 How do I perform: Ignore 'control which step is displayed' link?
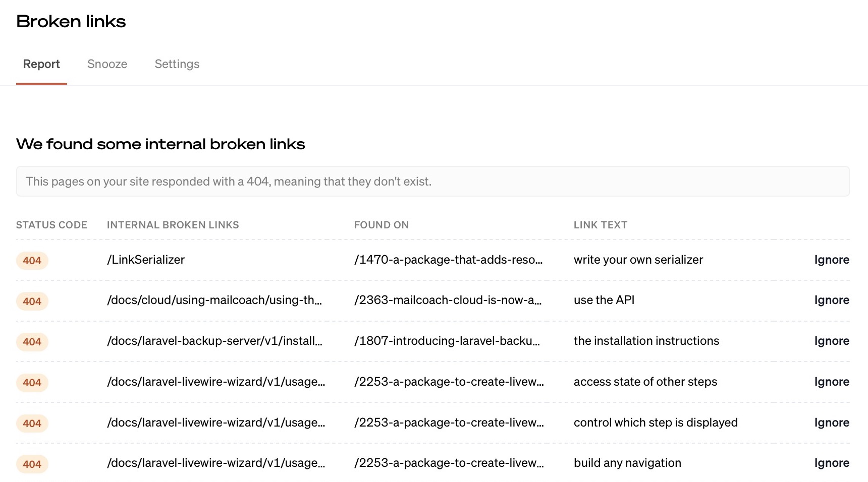[832, 423]
